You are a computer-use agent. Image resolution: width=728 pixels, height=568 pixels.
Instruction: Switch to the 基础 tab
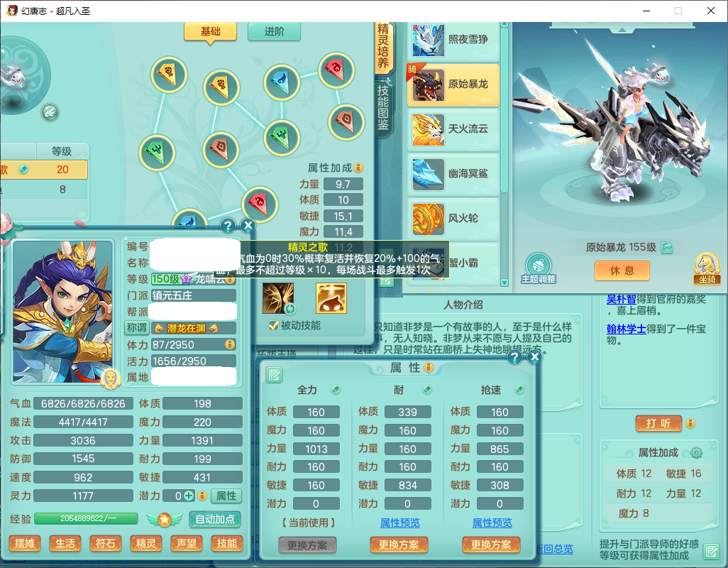[x=210, y=32]
